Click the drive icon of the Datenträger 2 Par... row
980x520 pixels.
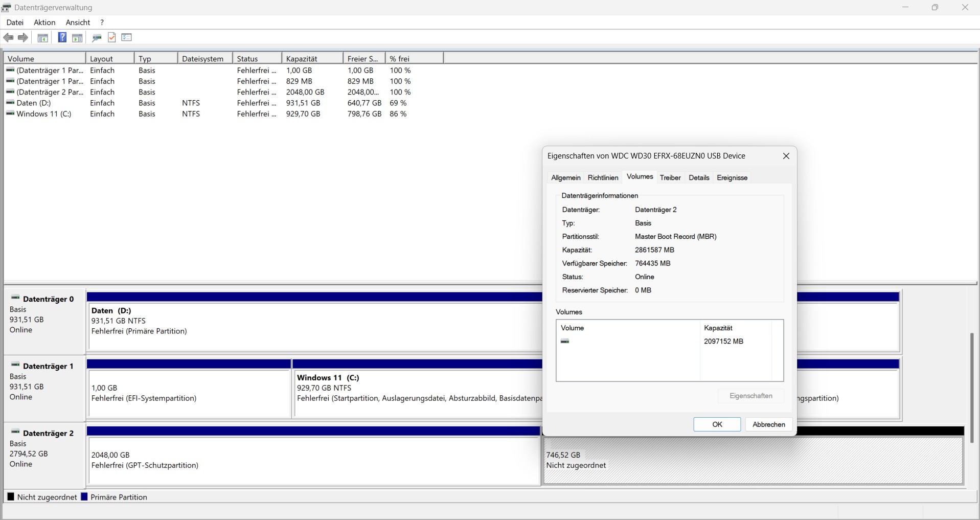10,92
